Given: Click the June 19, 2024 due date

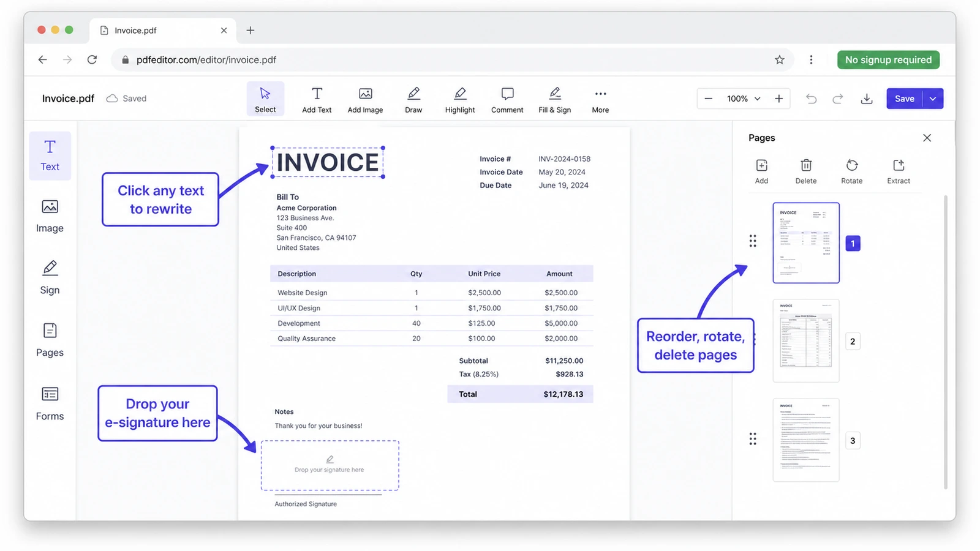Looking at the screenshot, I should click(x=563, y=186).
